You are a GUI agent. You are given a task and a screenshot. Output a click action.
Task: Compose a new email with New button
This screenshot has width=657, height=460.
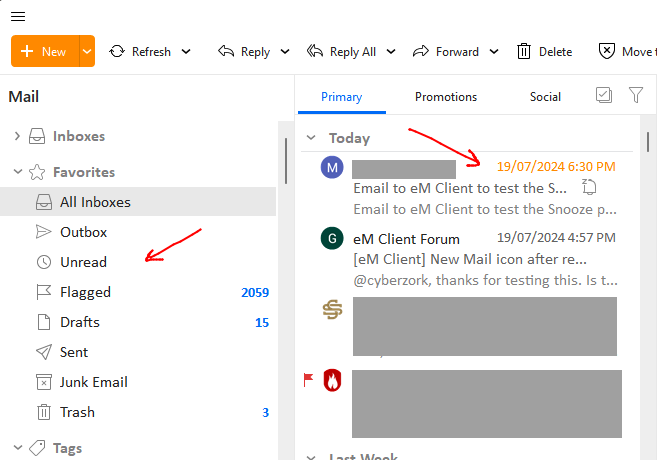(45, 51)
